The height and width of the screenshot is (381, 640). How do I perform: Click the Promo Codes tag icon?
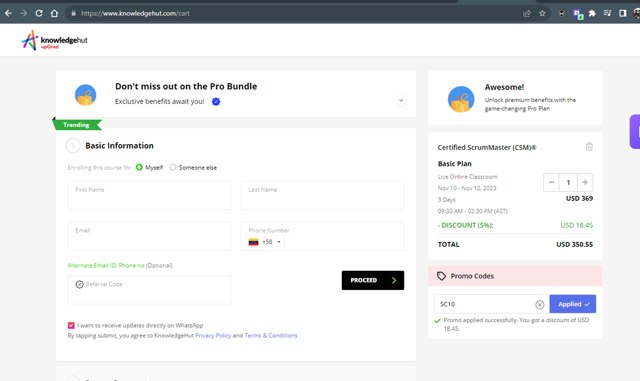[441, 276]
